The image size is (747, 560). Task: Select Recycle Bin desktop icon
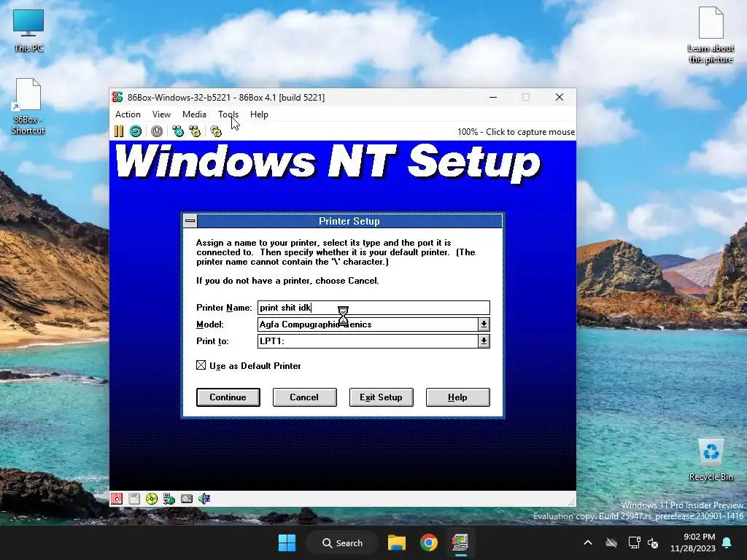(x=711, y=460)
